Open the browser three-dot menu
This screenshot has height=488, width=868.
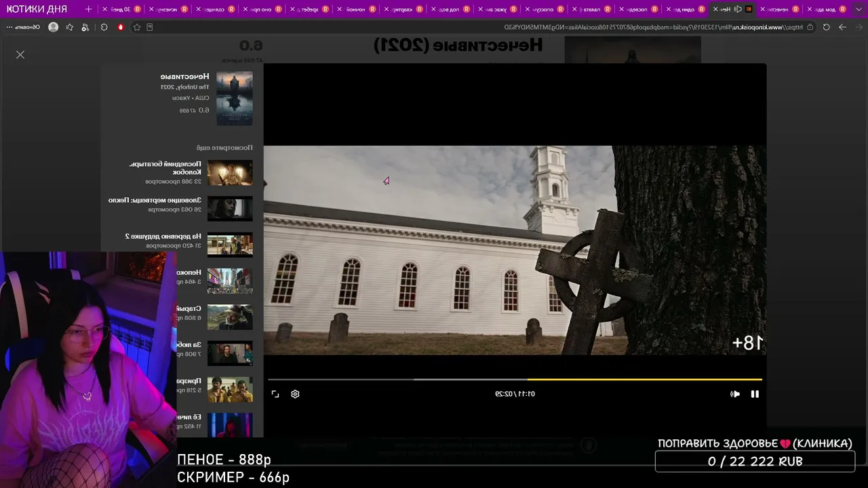click(x=9, y=27)
